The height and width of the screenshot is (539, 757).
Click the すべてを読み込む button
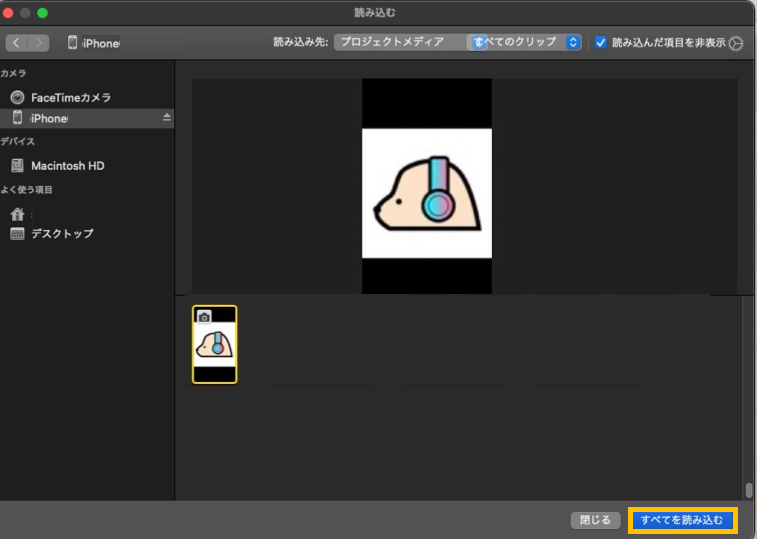click(682, 520)
